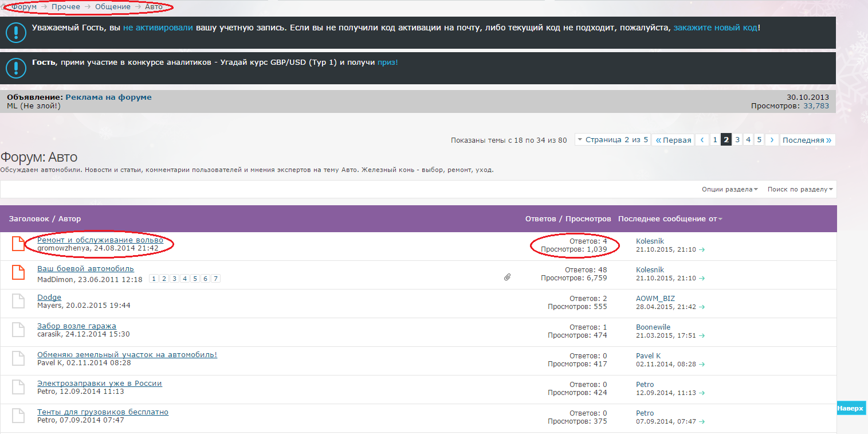The height and width of the screenshot is (434, 868).
Task: Click the attachment paperclip on 'Ваш боевой автомобиль'
Action: coord(507,277)
